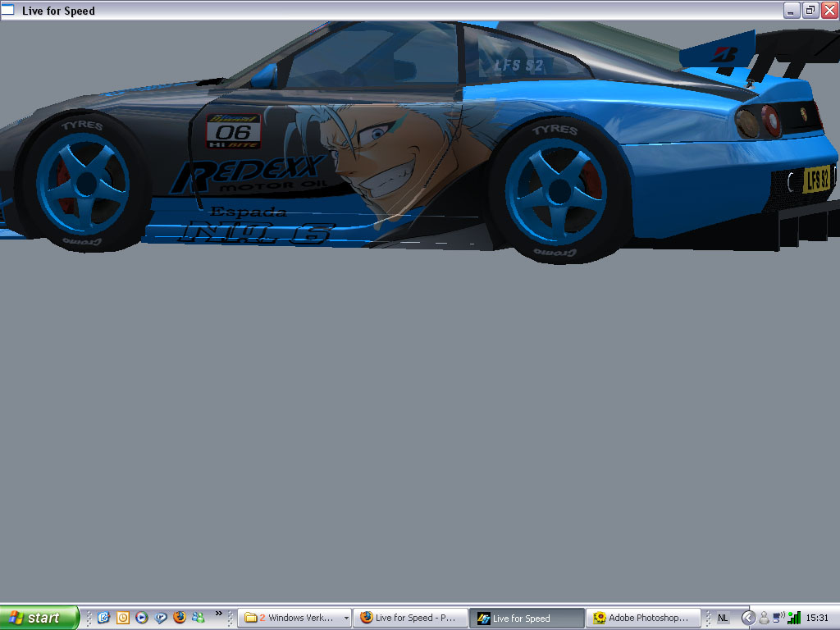
Task: Expand the Windows Verkenner group dropdown arrow
Action: [x=346, y=619]
